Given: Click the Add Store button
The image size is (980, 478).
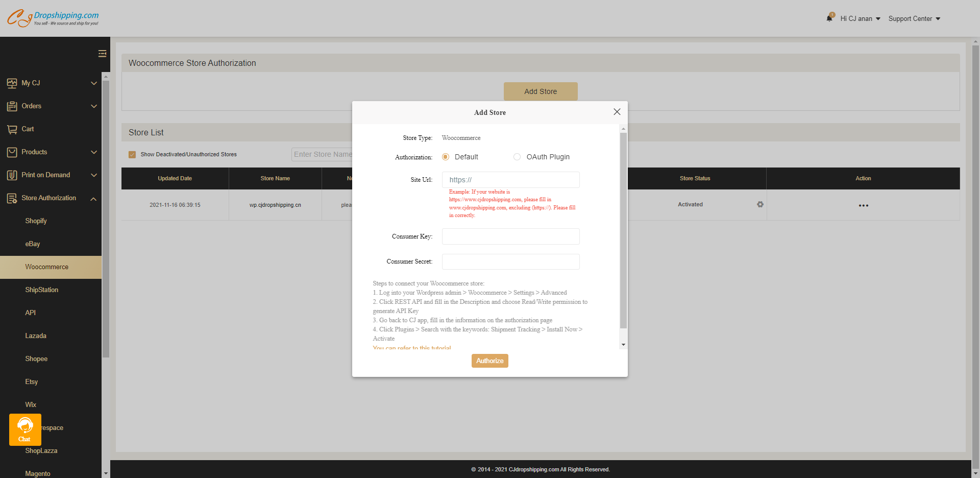Looking at the screenshot, I should pyautogui.click(x=541, y=91).
